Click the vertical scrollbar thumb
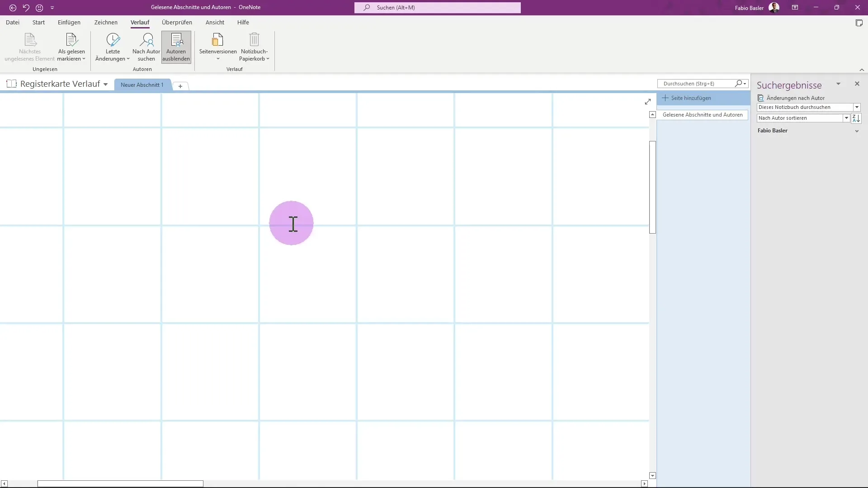Screen dimensions: 868x488 tap(652, 187)
